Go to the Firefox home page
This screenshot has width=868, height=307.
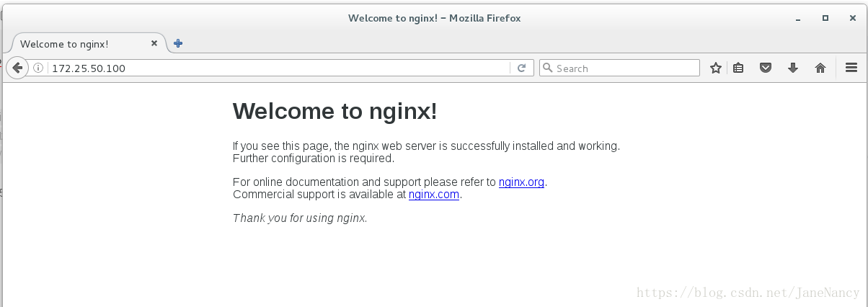click(820, 68)
